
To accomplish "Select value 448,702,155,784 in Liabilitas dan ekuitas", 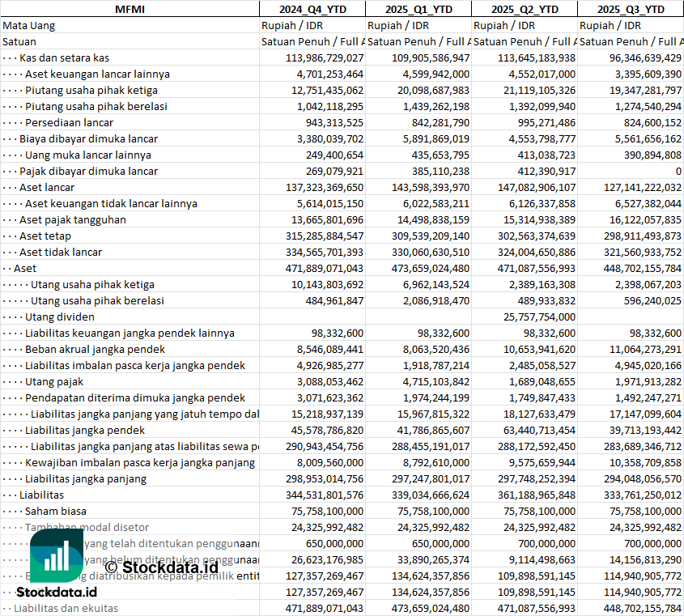I will tap(643, 608).
